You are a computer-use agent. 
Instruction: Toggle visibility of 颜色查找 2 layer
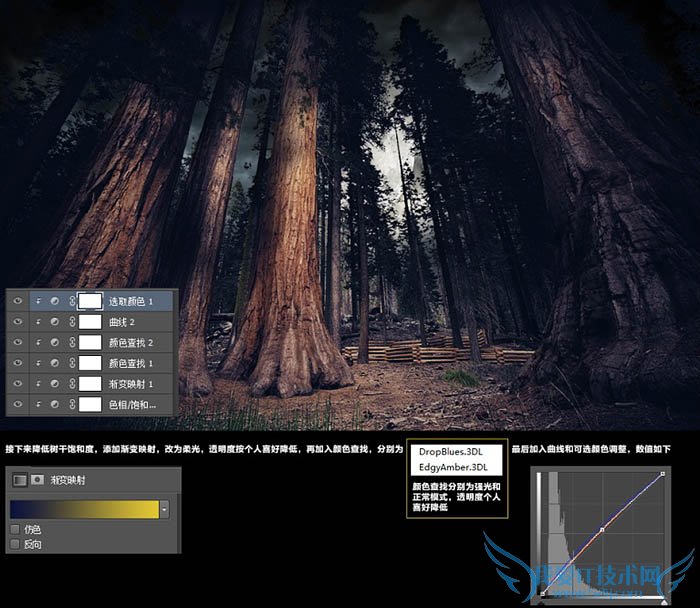tap(17, 342)
